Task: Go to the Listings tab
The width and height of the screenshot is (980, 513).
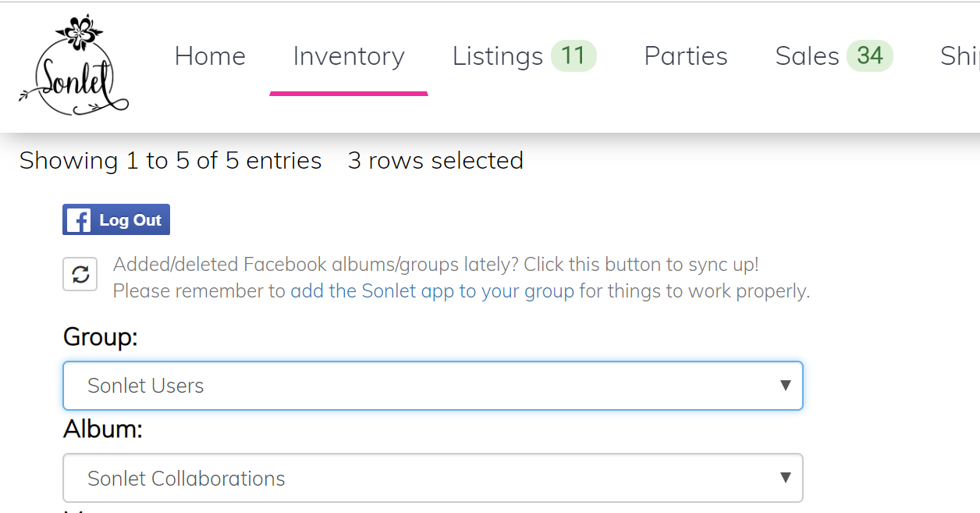Action: pyautogui.click(x=498, y=56)
